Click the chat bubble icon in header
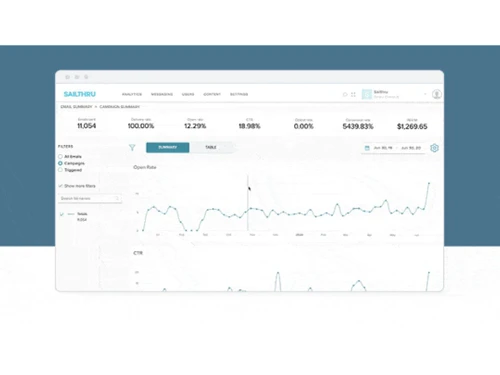Viewport: 500px width, 375px height. coord(345,94)
